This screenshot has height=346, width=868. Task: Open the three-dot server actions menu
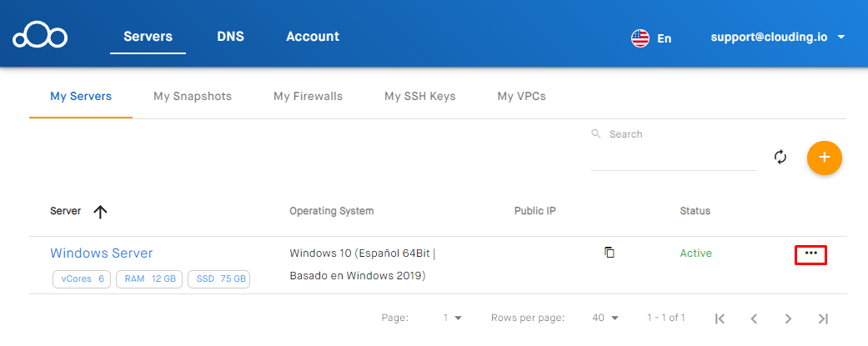(810, 253)
